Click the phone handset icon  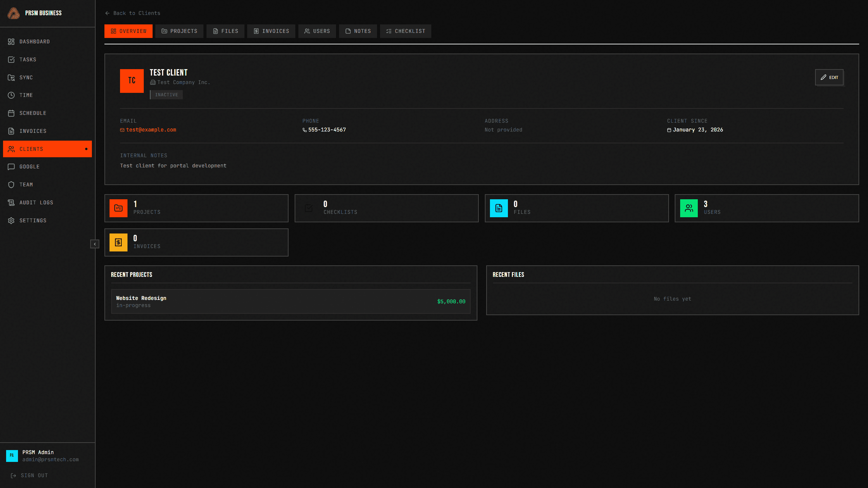point(304,130)
